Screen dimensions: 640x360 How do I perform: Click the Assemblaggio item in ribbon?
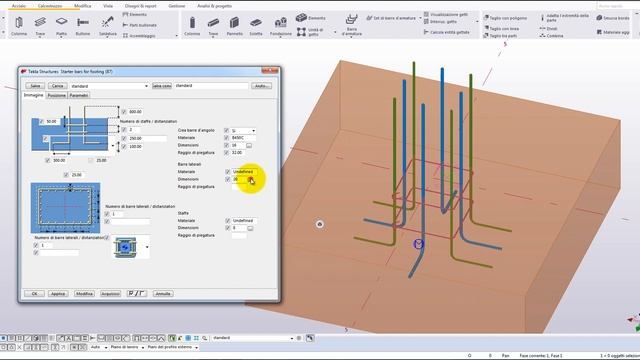point(139,36)
